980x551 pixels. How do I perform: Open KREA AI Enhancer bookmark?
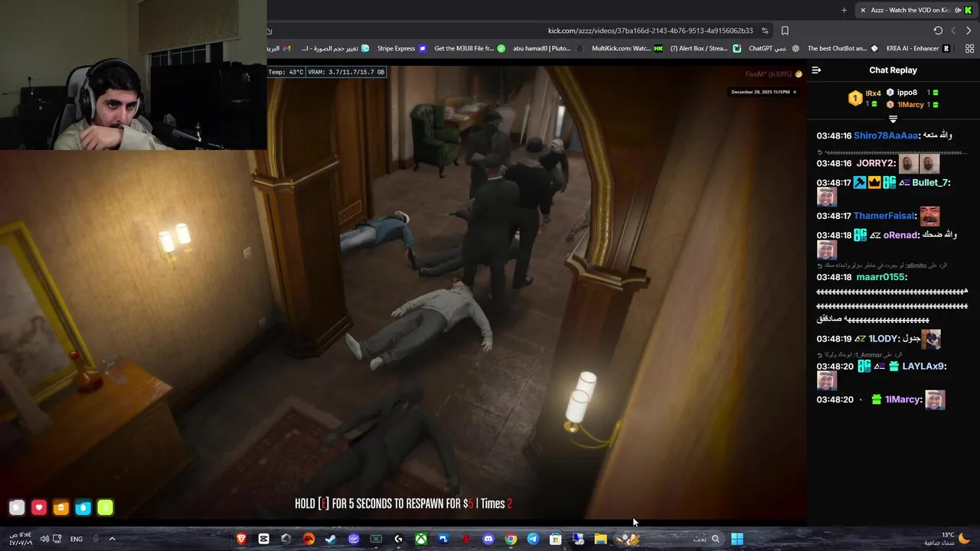point(918,48)
